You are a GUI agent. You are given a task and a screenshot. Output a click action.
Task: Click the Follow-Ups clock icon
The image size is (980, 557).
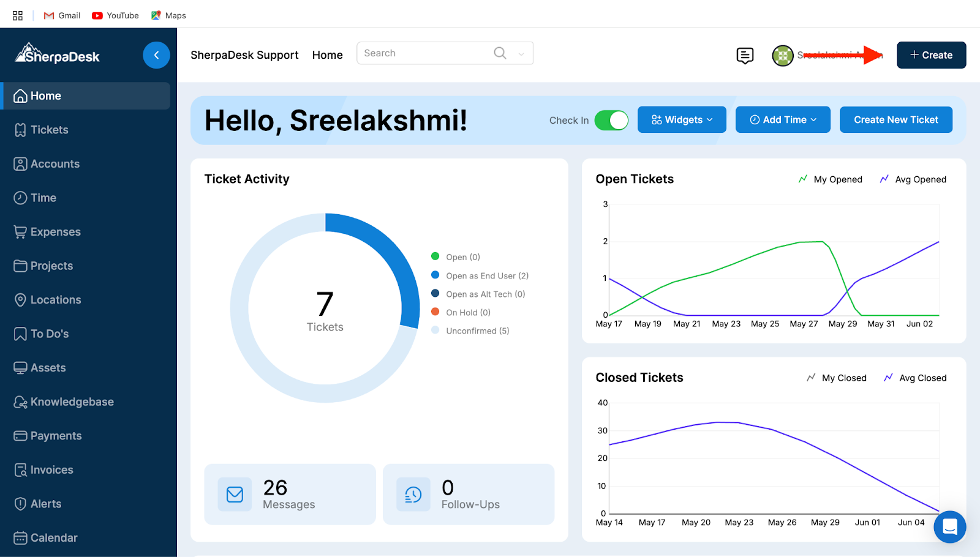point(413,495)
